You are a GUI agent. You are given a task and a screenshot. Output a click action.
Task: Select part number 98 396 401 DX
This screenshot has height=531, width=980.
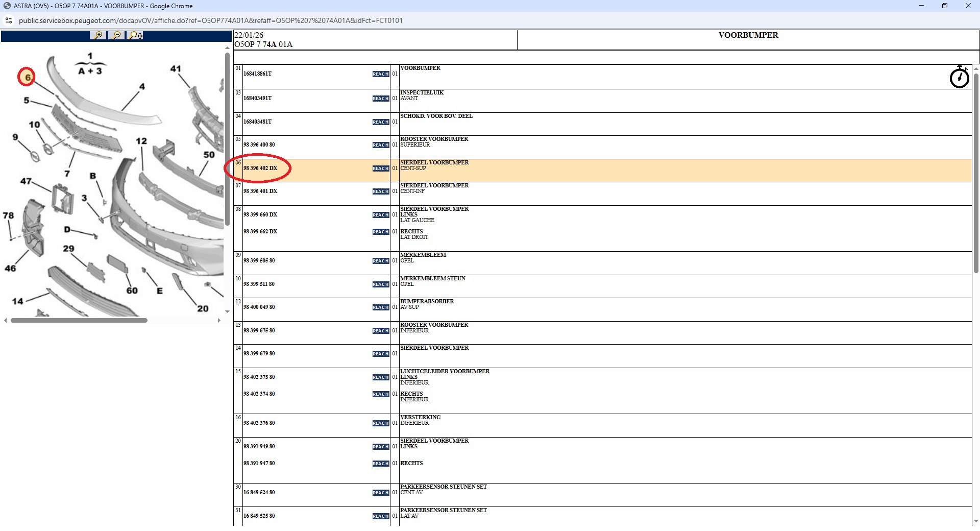pyautogui.click(x=260, y=191)
